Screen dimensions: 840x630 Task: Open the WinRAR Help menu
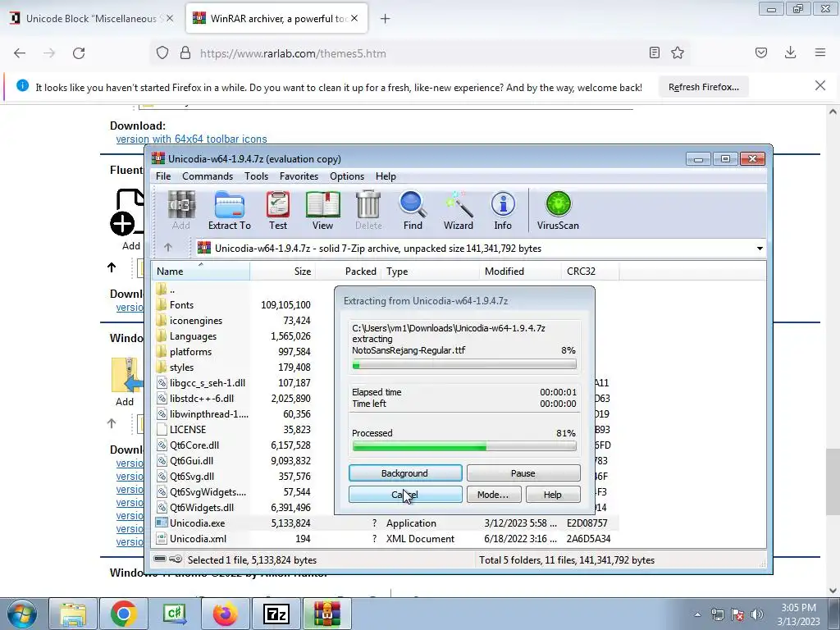point(386,176)
